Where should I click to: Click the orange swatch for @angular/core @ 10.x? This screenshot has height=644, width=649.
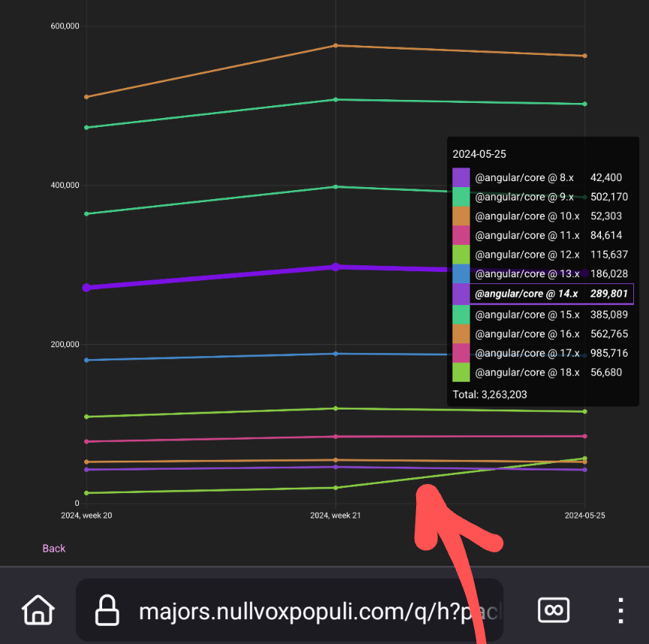461,216
